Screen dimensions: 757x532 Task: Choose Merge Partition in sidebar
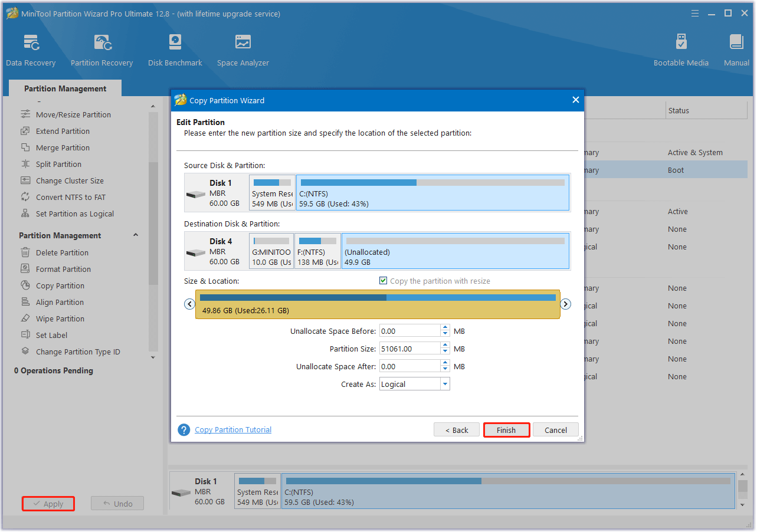tap(63, 147)
